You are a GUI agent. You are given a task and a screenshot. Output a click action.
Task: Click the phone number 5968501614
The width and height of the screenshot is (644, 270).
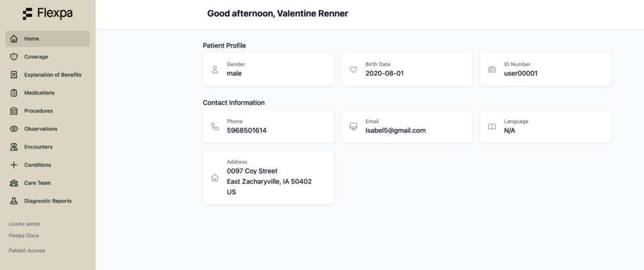pos(248,130)
